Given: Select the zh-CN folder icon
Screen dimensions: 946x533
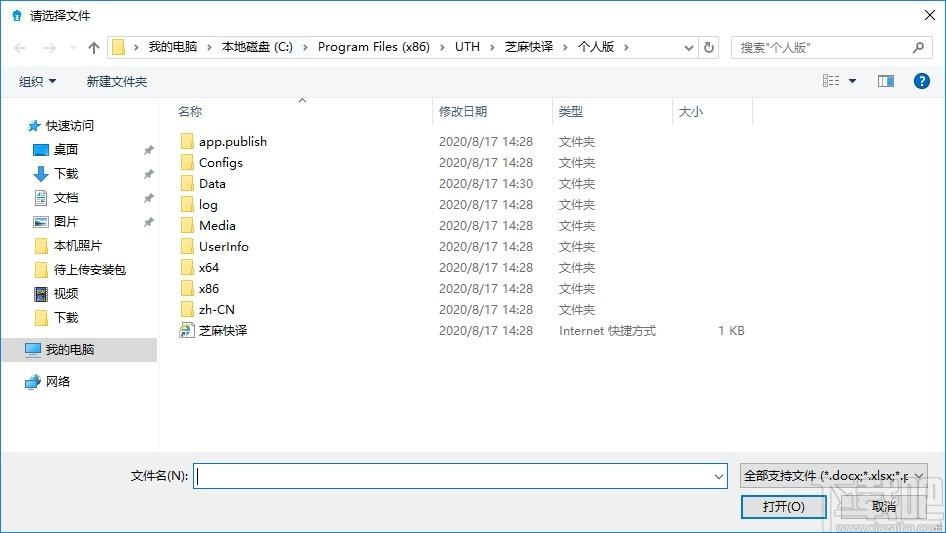Looking at the screenshot, I should pos(187,309).
